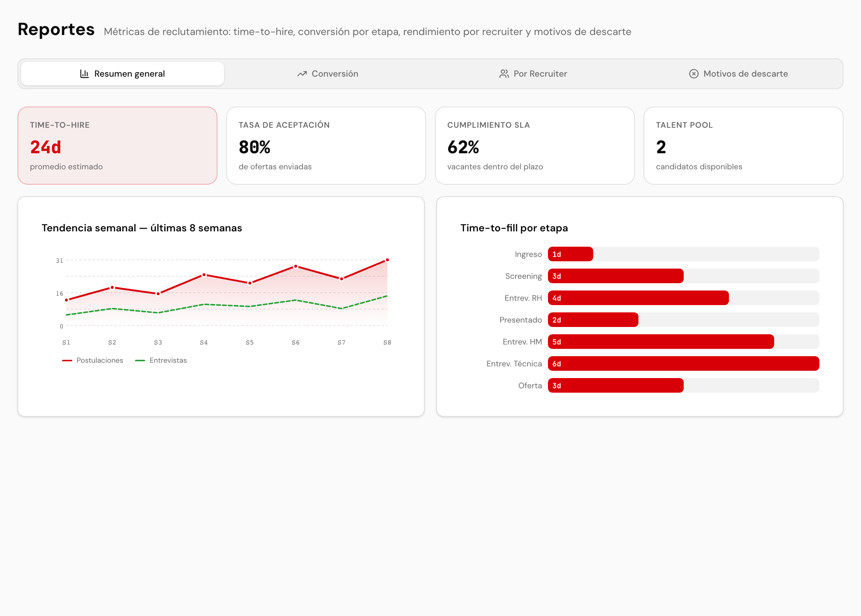Click the 'Oferta' row label

click(530, 386)
